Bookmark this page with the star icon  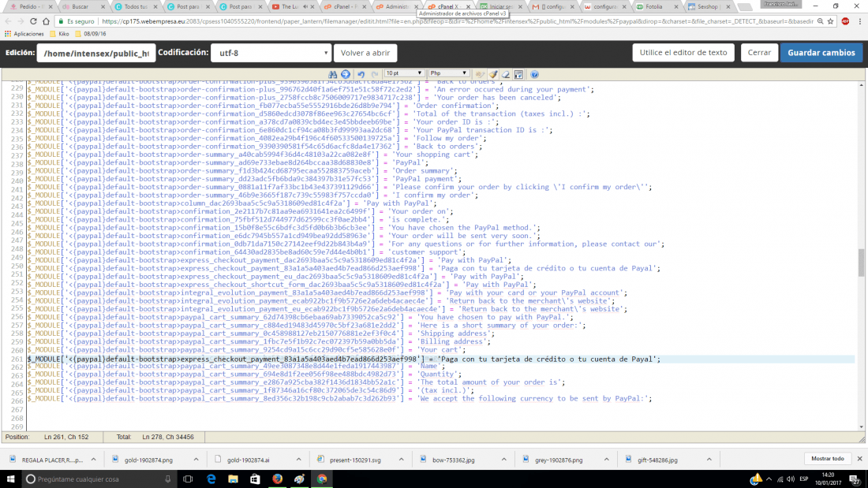(x=830, y=21)
